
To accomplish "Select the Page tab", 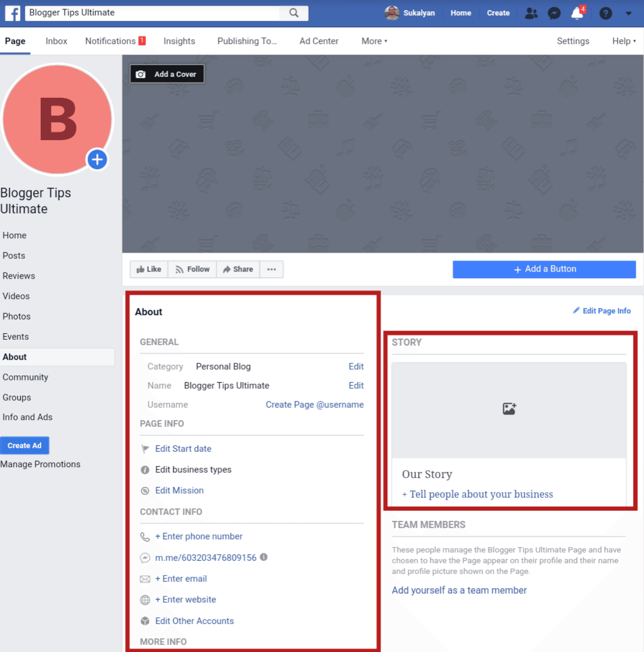I will tap(15, 41).
